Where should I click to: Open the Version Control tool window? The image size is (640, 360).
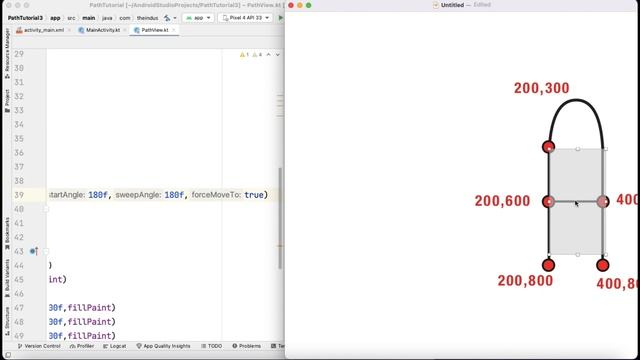(x=39, y=346)
